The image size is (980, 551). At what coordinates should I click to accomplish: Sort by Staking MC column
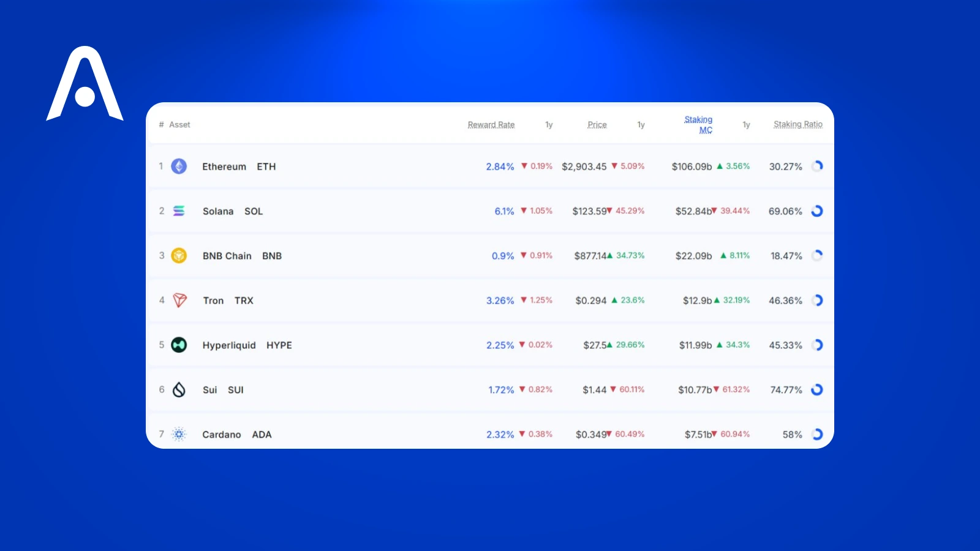tap(698, 124)
